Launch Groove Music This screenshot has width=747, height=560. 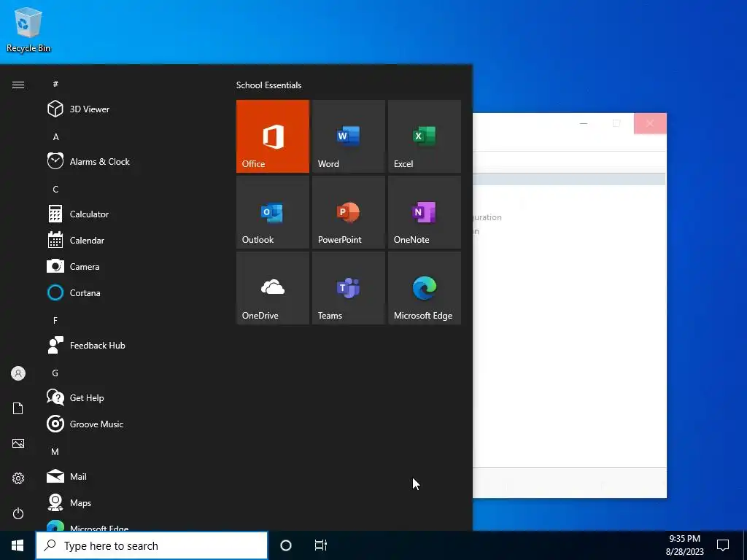(x=128, y=424)
